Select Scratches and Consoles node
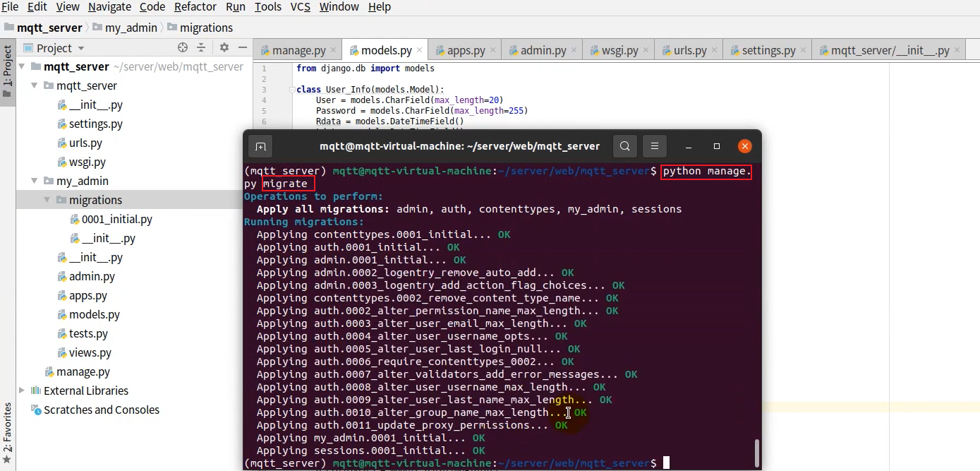Screen dimensions: 980x471 (102, 410)
